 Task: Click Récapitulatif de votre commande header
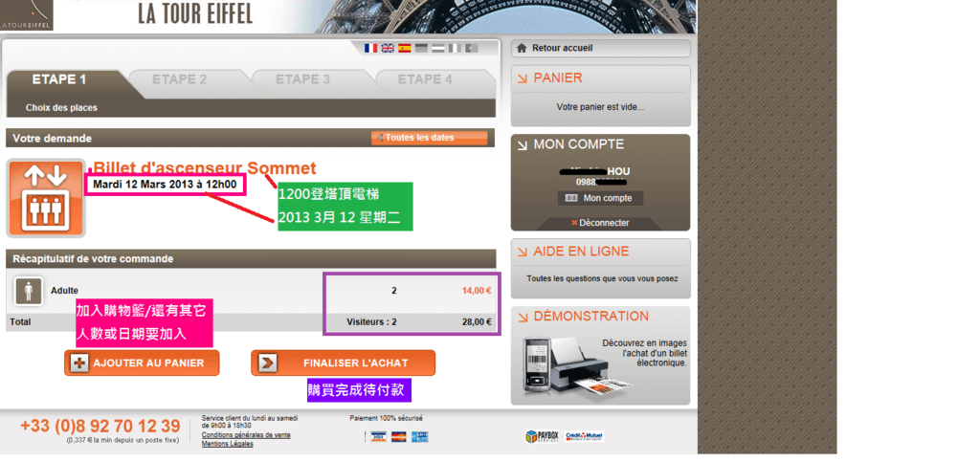click(93, 258)
